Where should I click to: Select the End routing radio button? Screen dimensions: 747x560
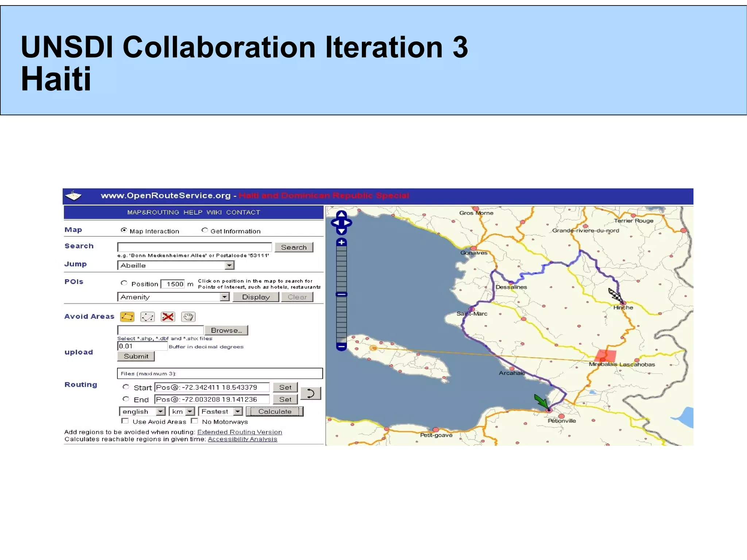126,399
